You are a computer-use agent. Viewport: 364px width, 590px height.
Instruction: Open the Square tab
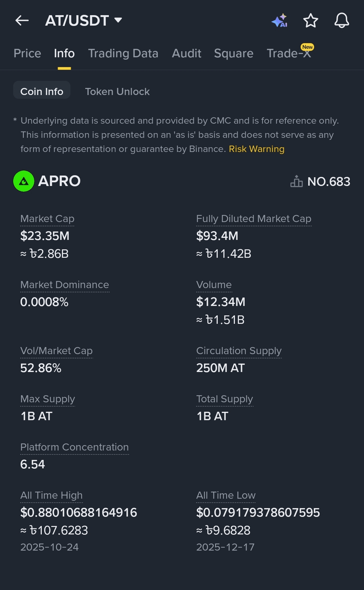click(x=234, y=53)
